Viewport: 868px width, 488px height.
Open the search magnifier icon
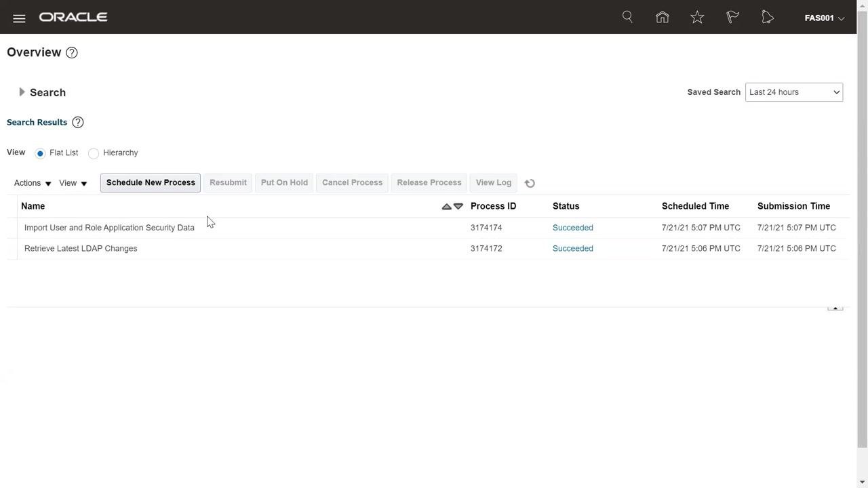[627, 17]
